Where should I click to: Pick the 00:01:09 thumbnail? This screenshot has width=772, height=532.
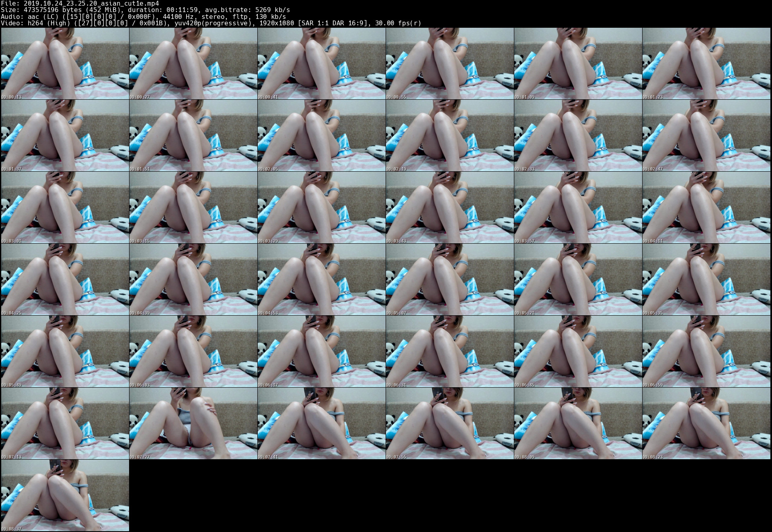(578, 64)
